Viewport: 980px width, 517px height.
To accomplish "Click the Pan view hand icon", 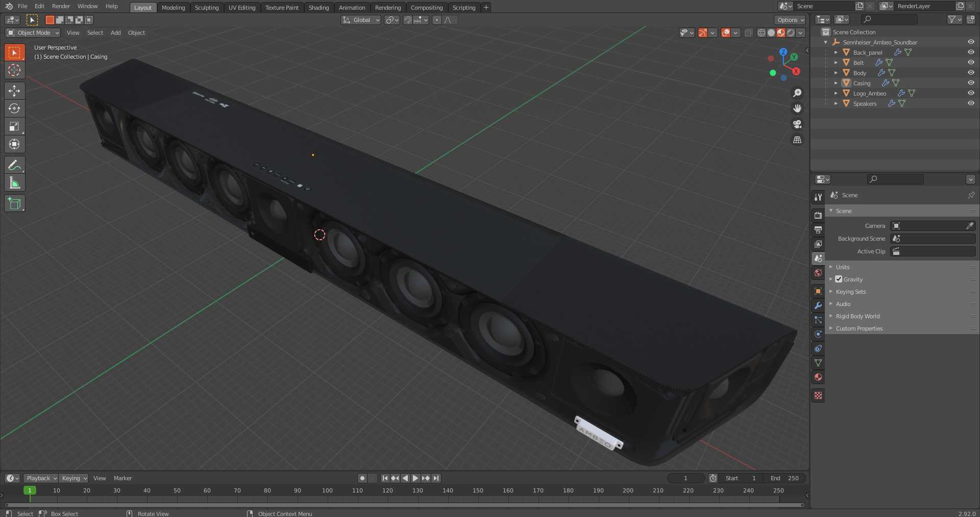I will (797, 108).
